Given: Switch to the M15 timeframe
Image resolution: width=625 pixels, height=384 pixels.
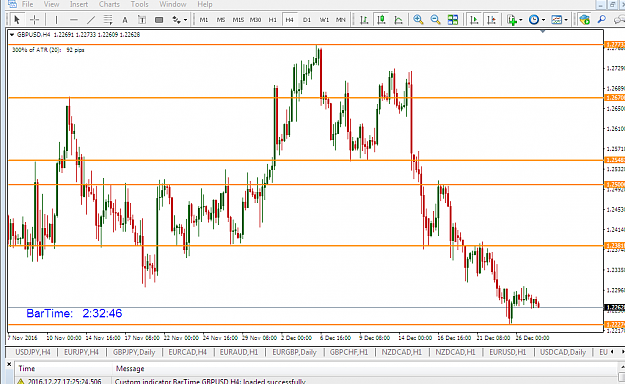Looking at the screenshot, I should (238, 20).
